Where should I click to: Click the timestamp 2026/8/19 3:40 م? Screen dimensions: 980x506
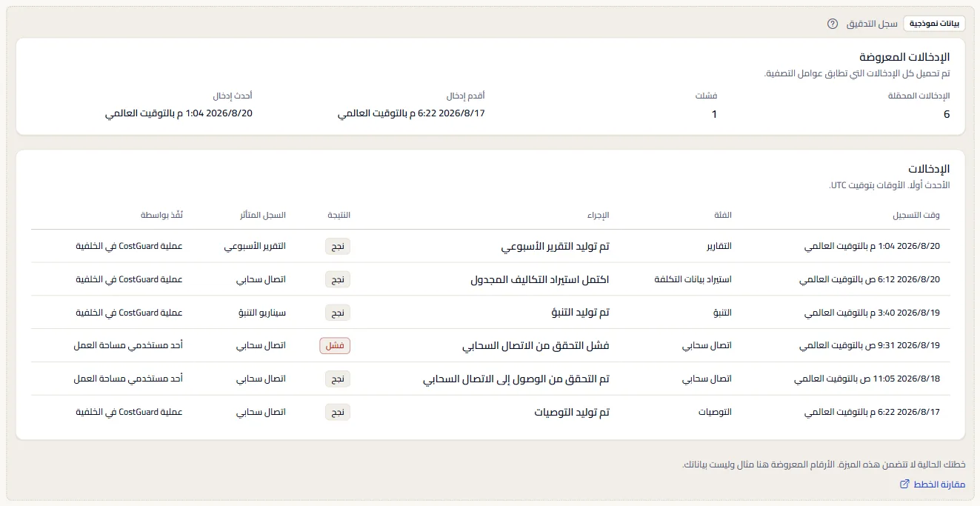[872, 313]
